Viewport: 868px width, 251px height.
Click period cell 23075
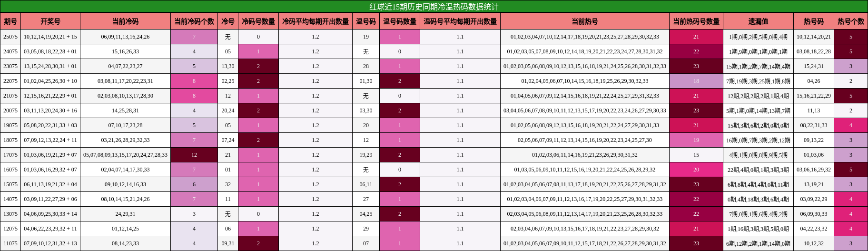[10, 66]
